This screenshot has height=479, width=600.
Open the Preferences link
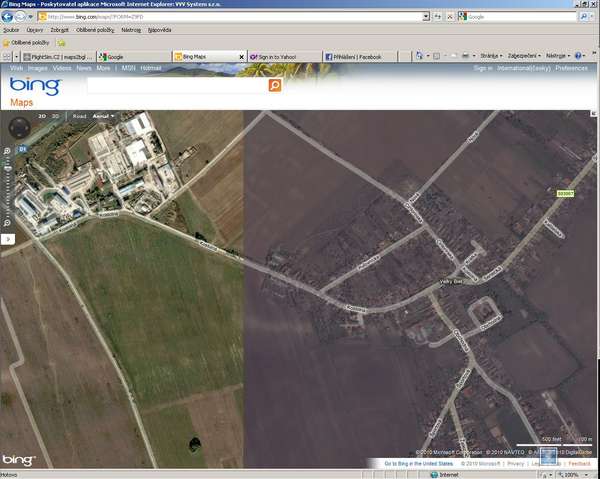(x=571, y=68)
